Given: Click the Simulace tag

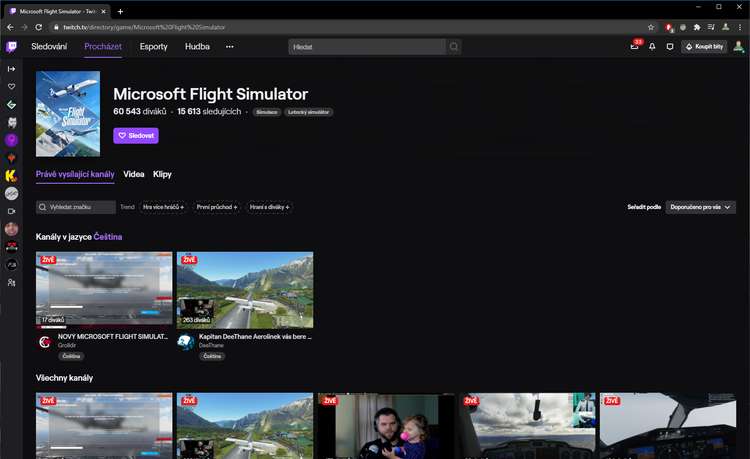Looking at the screenshot, I should pyautogui.click(x=266, y=112).
